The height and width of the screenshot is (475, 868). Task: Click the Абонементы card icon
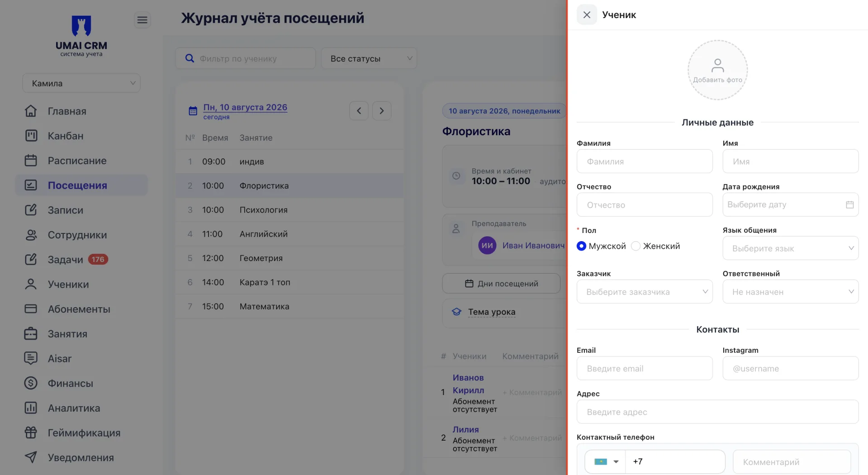31,309
